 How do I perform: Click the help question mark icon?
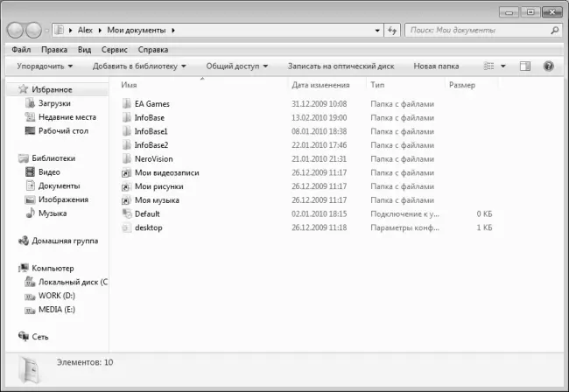pos(548,66)
